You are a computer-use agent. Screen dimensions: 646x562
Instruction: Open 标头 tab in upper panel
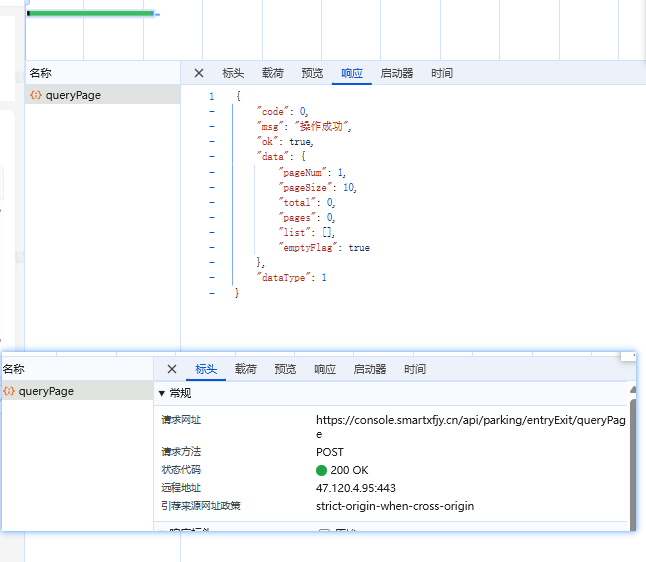pos(233,73)
